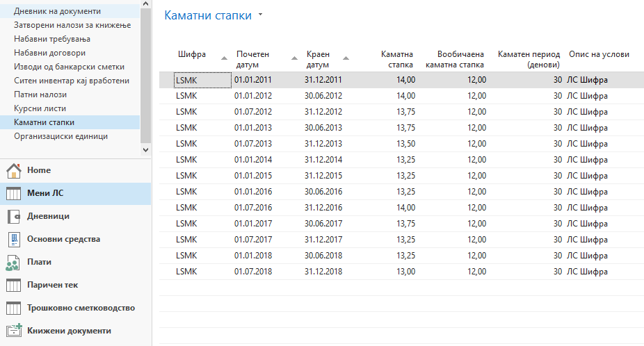Screen dimensions: 644x346
Task: Open Затворени налози за книжење
Action: point(72,25)
